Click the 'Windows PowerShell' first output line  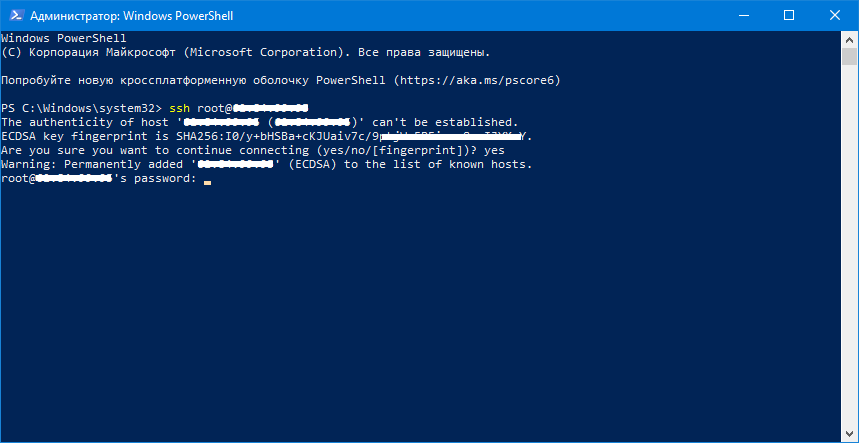64,39
